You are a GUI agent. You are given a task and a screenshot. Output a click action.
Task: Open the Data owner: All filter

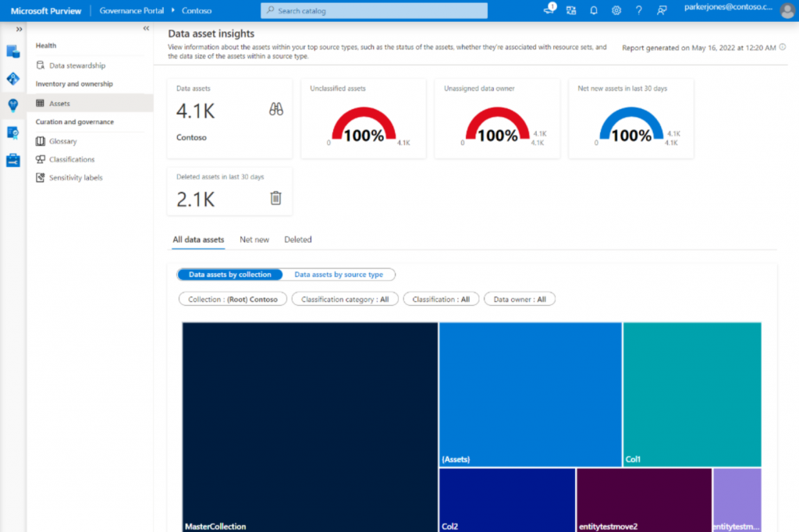click(520, 299)
